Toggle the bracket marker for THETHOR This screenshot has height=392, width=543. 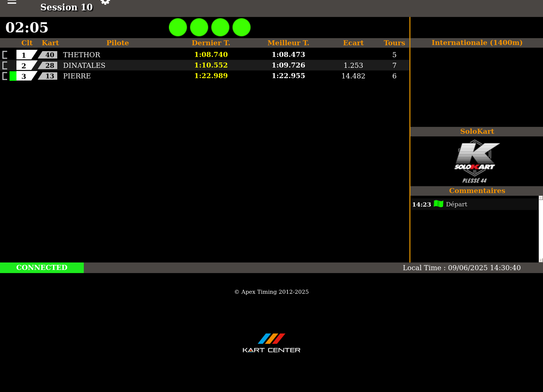[5, 55]
